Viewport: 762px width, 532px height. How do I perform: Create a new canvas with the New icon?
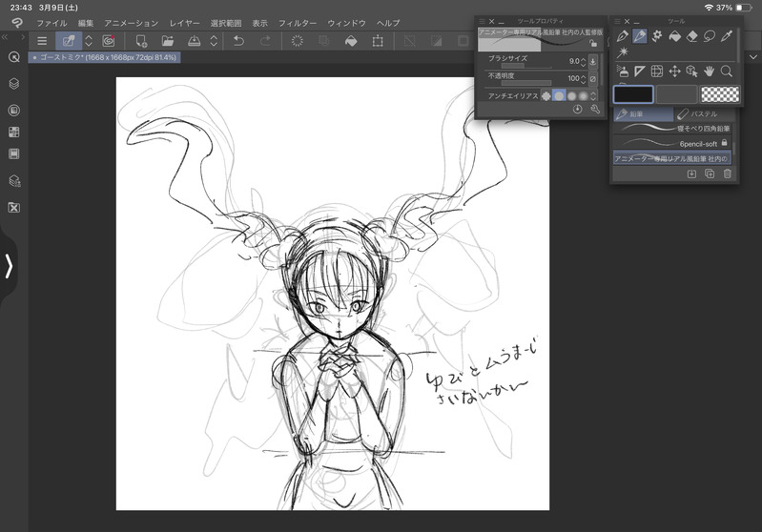[x=141, y=41]
